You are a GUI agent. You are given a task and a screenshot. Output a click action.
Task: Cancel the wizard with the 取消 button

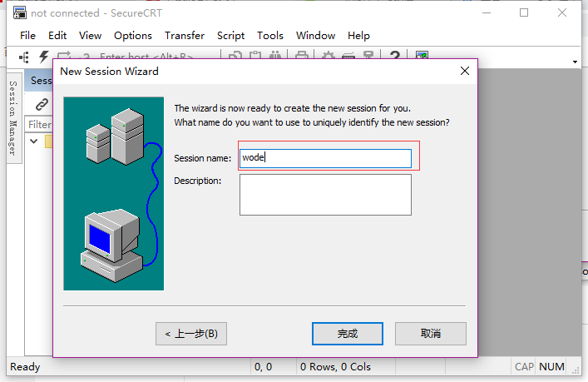(431, 334)
